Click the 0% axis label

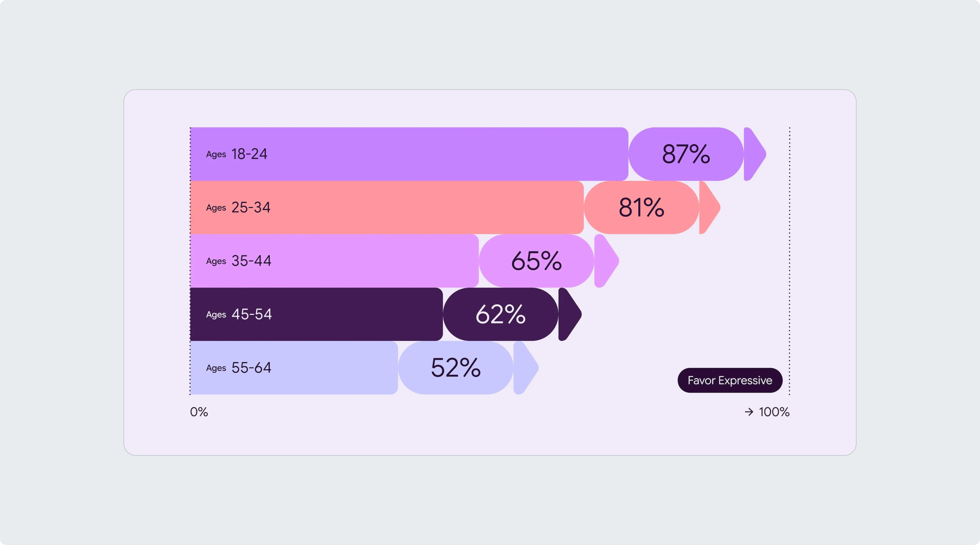pos(199,412)
